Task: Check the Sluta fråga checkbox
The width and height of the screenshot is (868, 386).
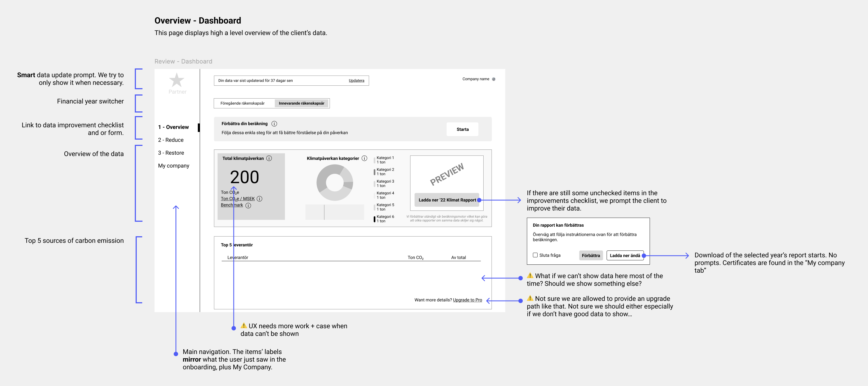Action: pyautogui.click(x=535, y=255)
